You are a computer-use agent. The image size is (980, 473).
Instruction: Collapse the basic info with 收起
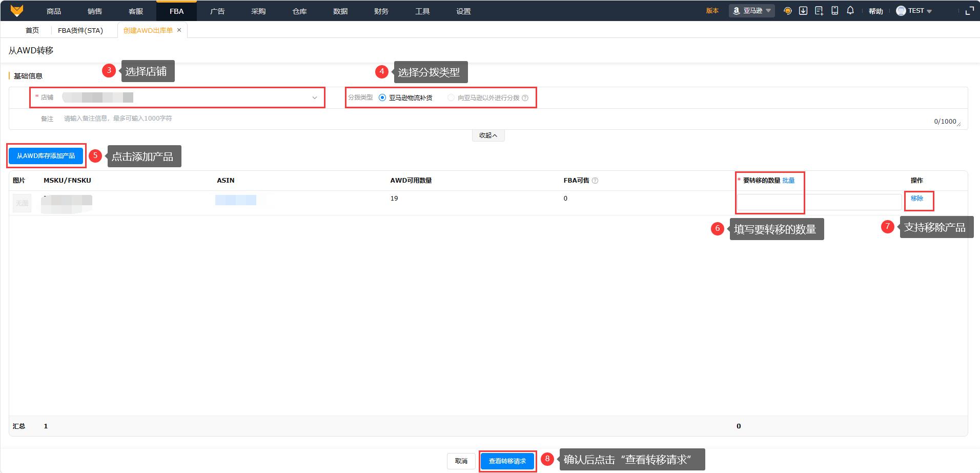(488, 135)
